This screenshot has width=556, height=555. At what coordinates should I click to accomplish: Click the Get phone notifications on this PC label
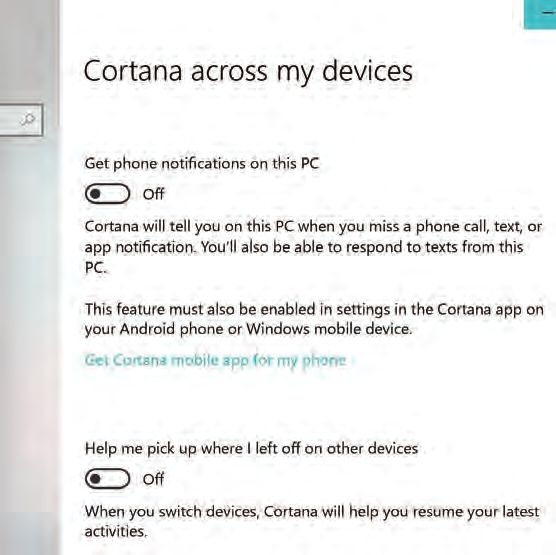[202, 164]
